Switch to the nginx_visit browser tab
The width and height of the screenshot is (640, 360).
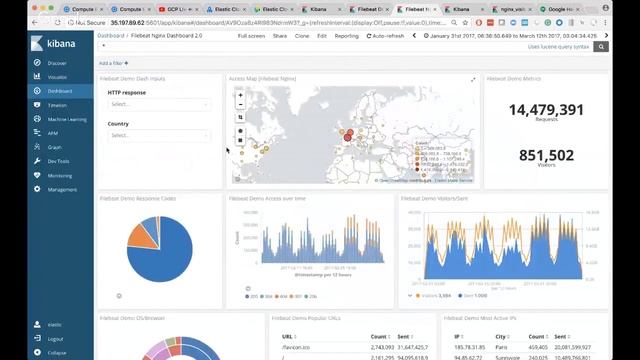pyautogui.click(x=513, y=9)
